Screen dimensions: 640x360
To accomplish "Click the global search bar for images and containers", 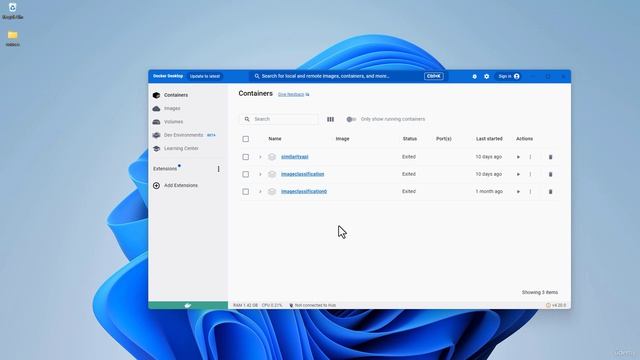I will (347, 76).
